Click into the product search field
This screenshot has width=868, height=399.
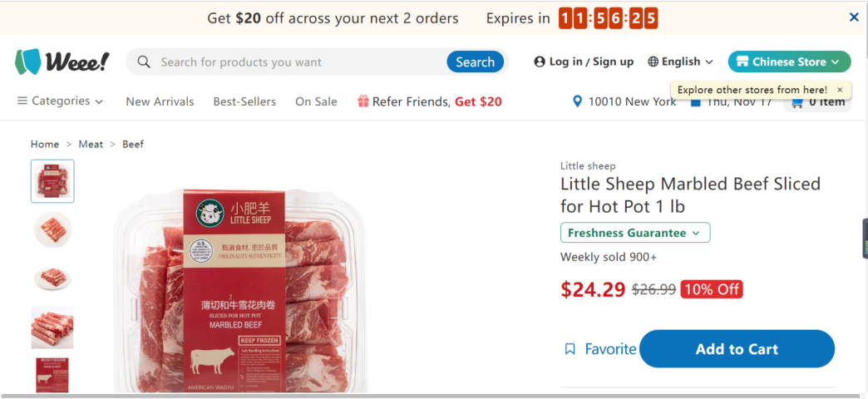299,62
